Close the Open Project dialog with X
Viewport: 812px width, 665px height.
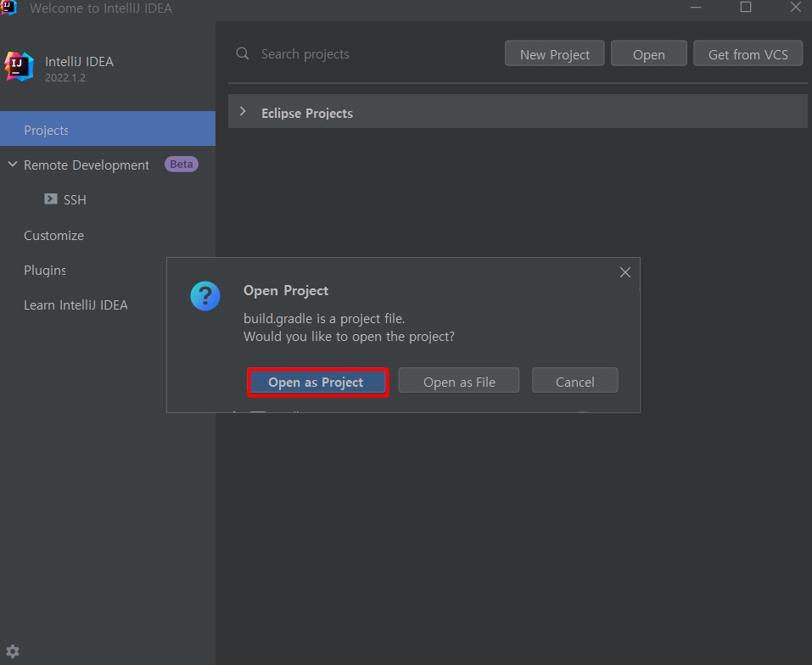625,272
